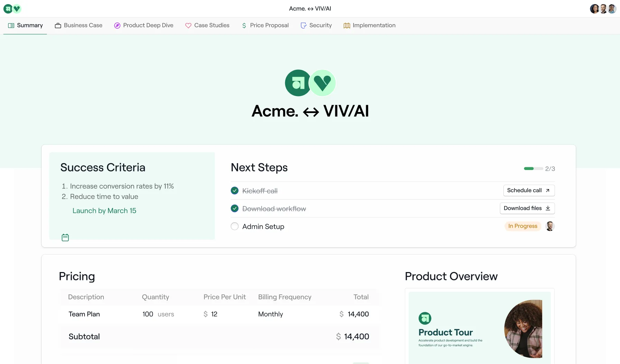Click the Kickoff call label
Screen dimensions: 620x364
(x=260, y=191)
